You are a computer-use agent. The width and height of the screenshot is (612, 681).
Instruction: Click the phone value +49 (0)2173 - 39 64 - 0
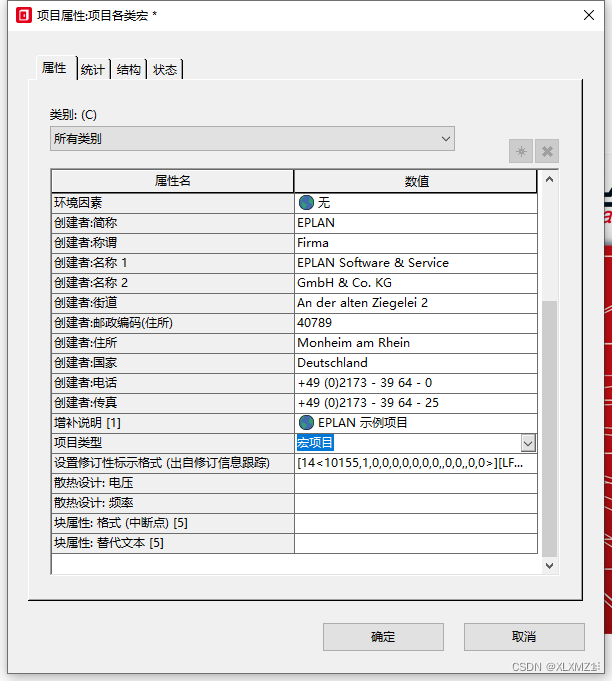pos(416,383)
